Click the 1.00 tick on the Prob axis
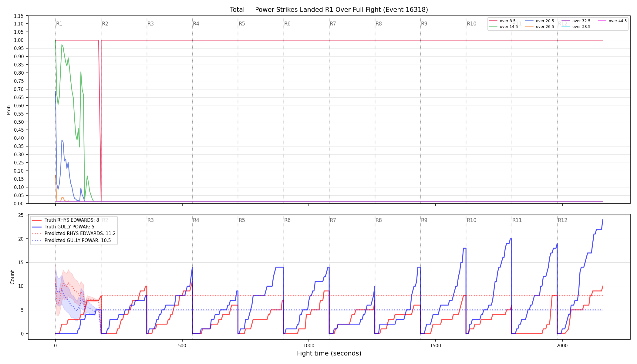This screenshot has width=637, height=364. tap(19, 40)
